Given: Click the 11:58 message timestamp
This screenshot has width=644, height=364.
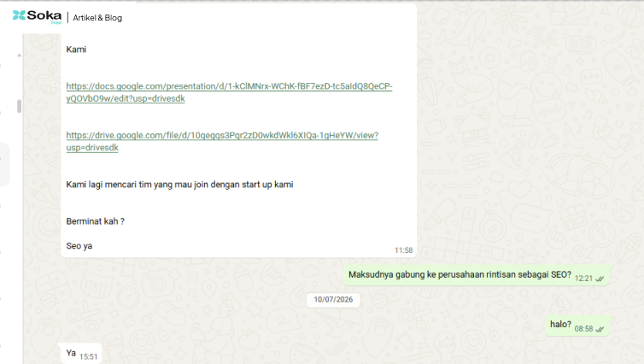Looking at the screenshot, I should point(403,250).
